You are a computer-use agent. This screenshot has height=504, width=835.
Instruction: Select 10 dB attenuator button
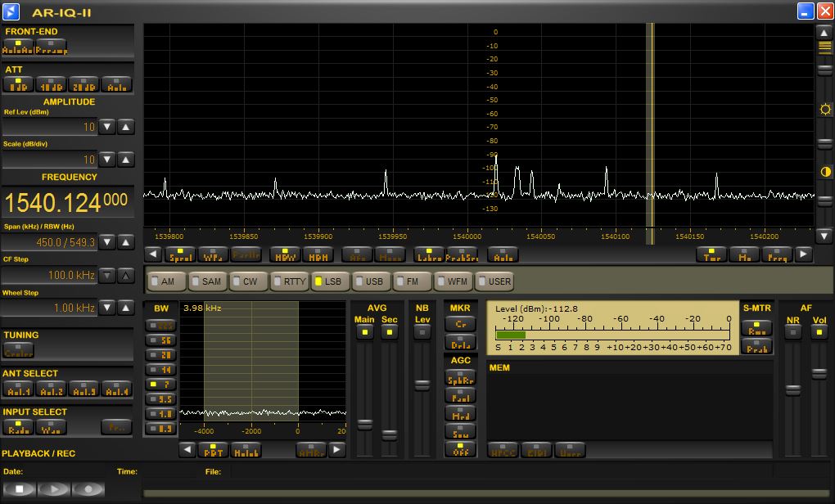pos(51,84)
